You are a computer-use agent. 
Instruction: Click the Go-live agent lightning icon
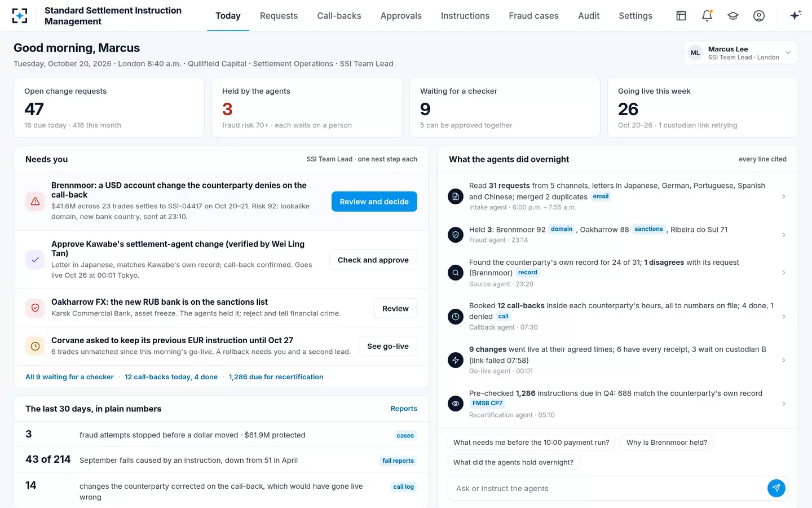(x=456, y=360)
